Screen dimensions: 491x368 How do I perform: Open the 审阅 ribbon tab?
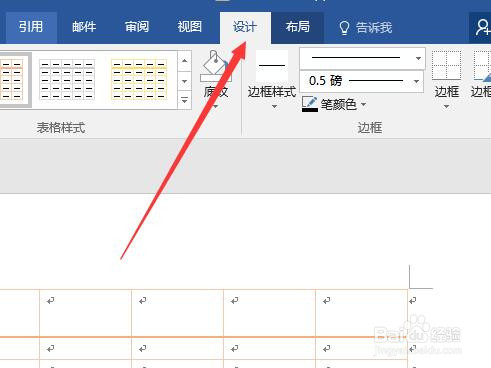coord(137,27)
